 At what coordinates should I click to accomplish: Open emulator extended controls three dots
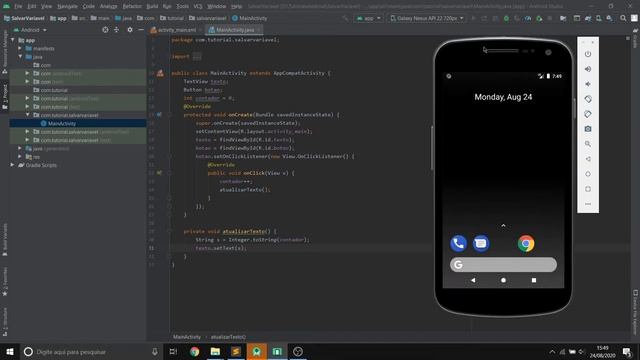click(588, 204)
